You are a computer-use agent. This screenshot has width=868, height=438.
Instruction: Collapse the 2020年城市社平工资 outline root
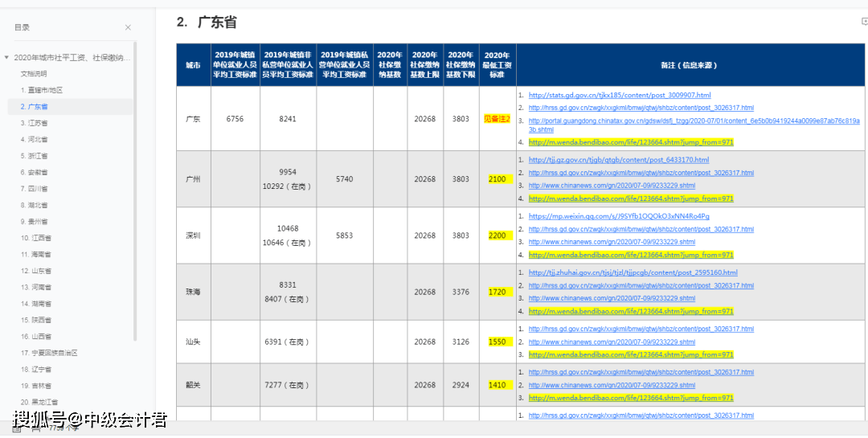coord(7,58)
